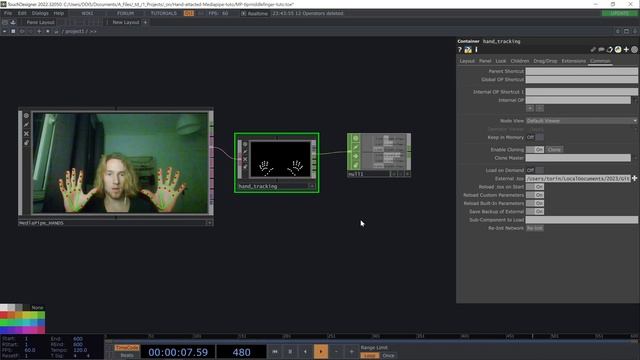Step back one frame with minus button

point(336,351)
